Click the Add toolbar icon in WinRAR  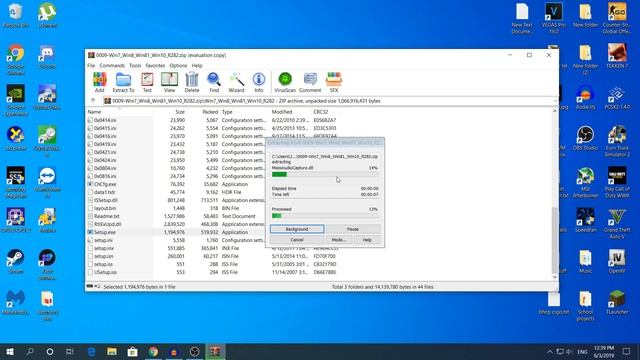(x=100, y=82)
